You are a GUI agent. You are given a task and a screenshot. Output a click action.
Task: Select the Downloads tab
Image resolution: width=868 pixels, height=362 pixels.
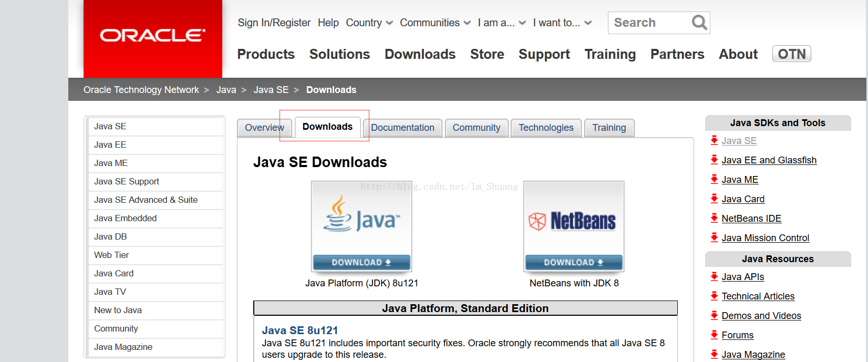327,127
